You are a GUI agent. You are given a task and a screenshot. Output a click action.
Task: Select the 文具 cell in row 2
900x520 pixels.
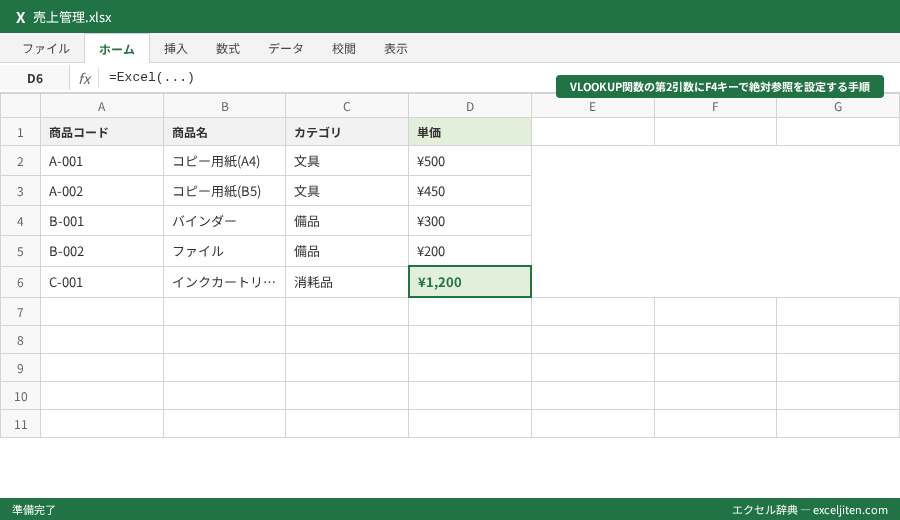click(x=347, y=161)
